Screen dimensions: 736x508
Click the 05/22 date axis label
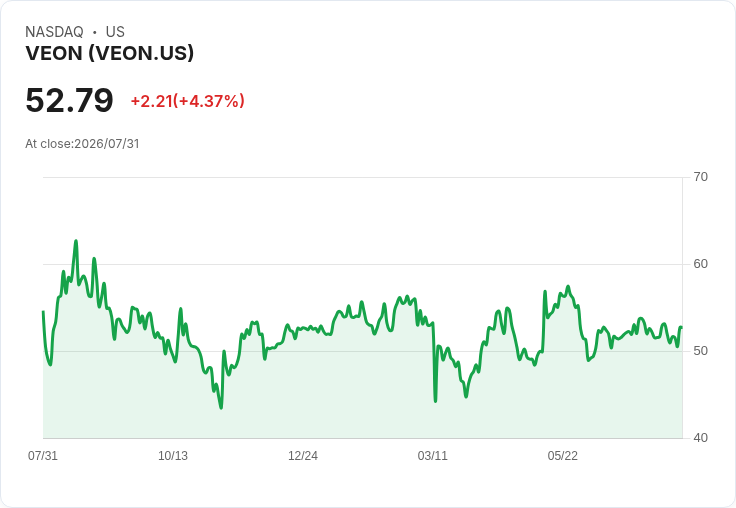coord(562,456)
